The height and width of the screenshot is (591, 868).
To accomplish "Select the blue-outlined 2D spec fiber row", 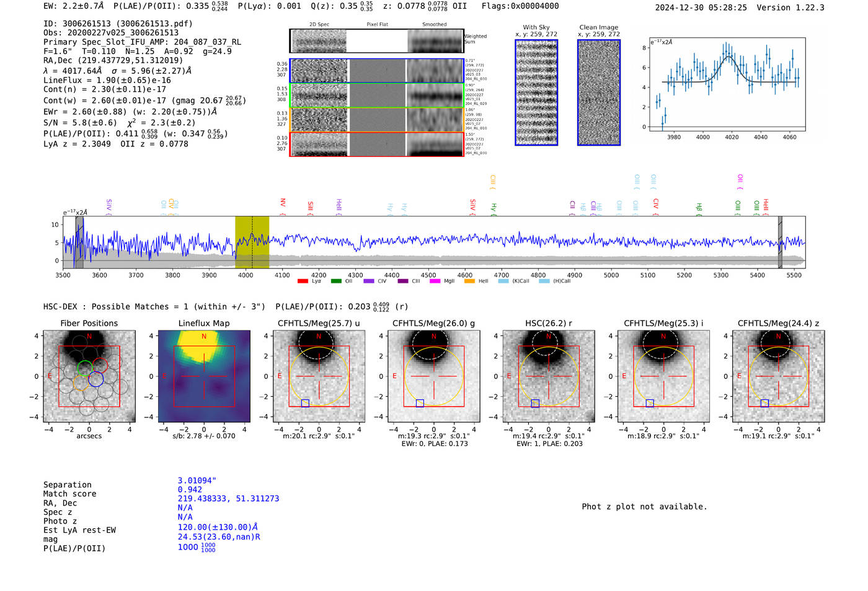I will pyautogui.click(x=376, y=71).
